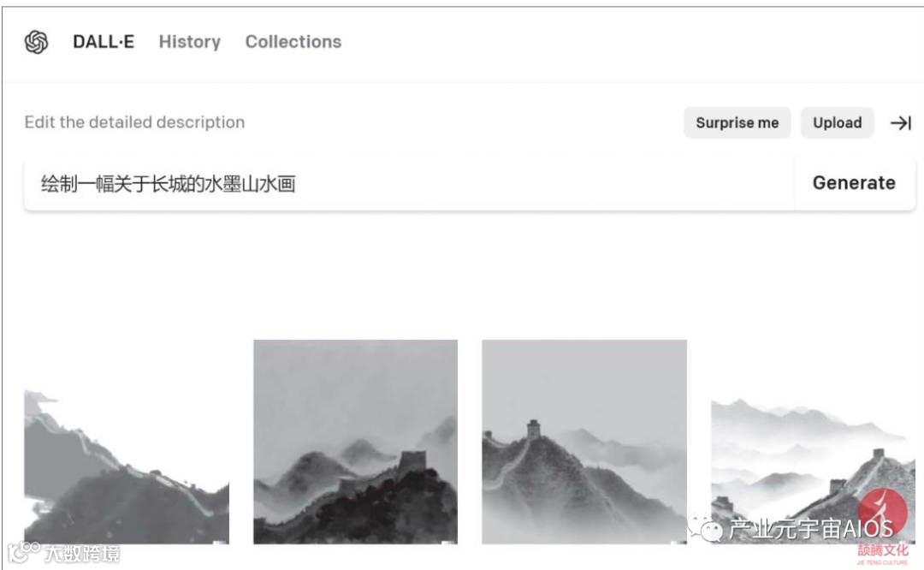
Task: Click the 颉腾文化 text under the red logo
Action: tap(882, 550)
